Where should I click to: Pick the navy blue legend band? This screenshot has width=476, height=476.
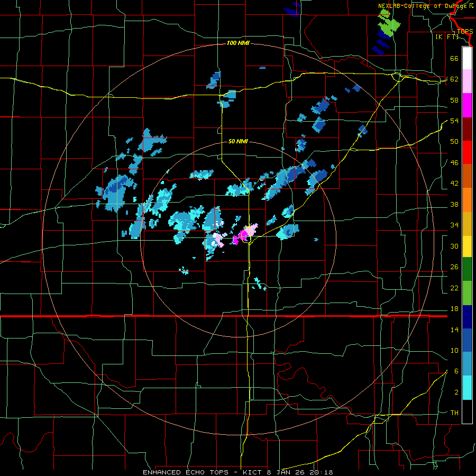coord(467,317)
